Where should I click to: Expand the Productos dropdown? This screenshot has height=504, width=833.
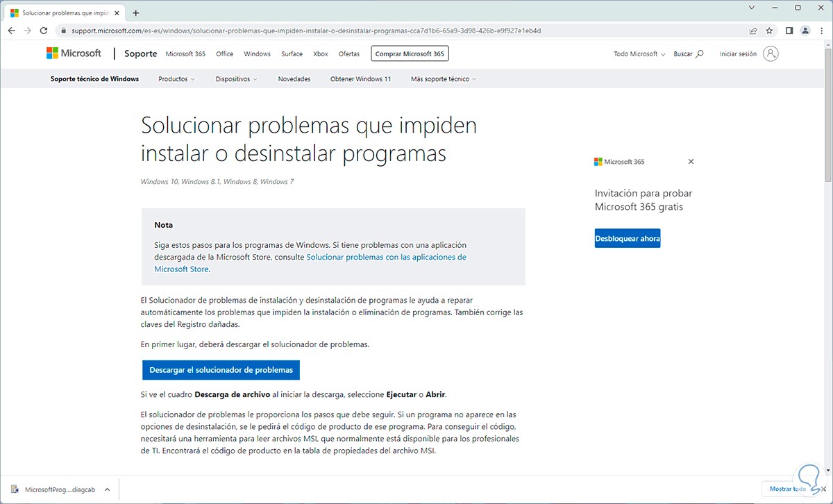point(176,79)
